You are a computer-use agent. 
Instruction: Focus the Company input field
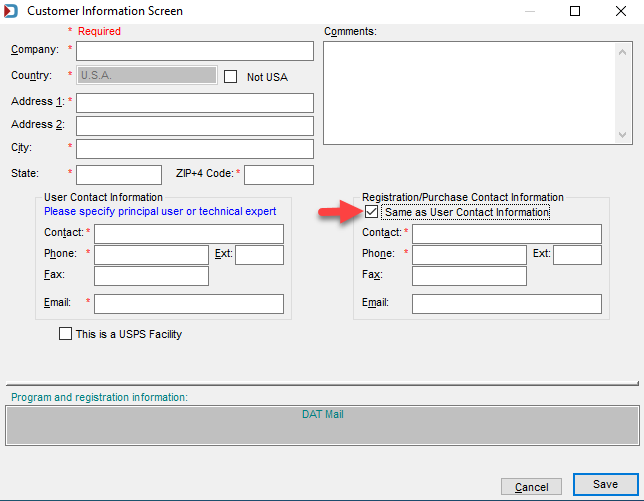point(195,51)
